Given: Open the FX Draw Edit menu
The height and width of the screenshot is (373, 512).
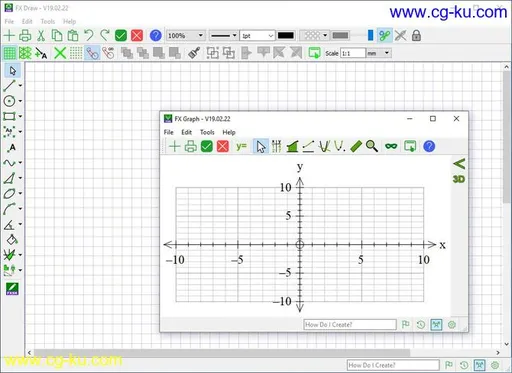Looking at the screenshot, I should coord(27,21).
